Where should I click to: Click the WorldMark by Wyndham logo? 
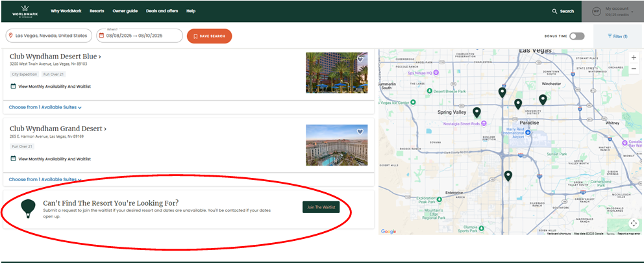pyautogui.click(x=24, y=11)
